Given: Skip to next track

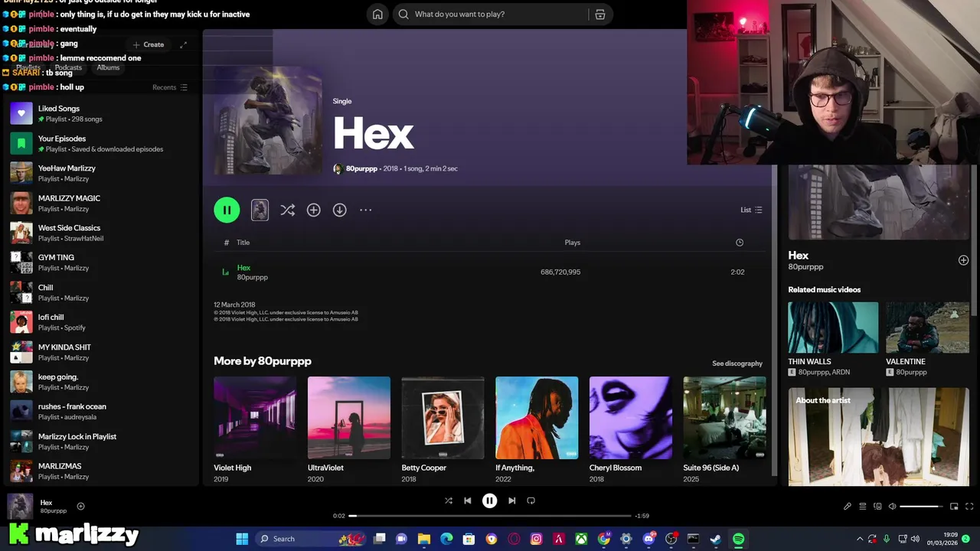Looking at the screenshot, I should 511,500.
